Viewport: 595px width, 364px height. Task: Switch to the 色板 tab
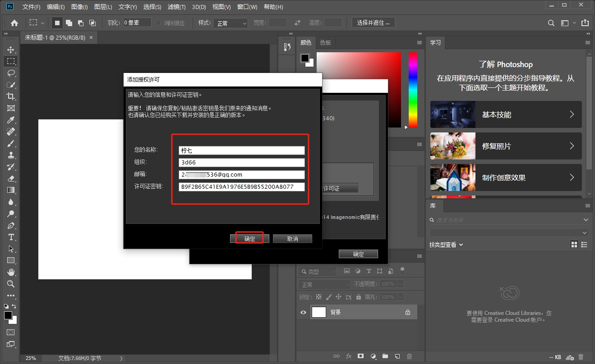point(325,42)
